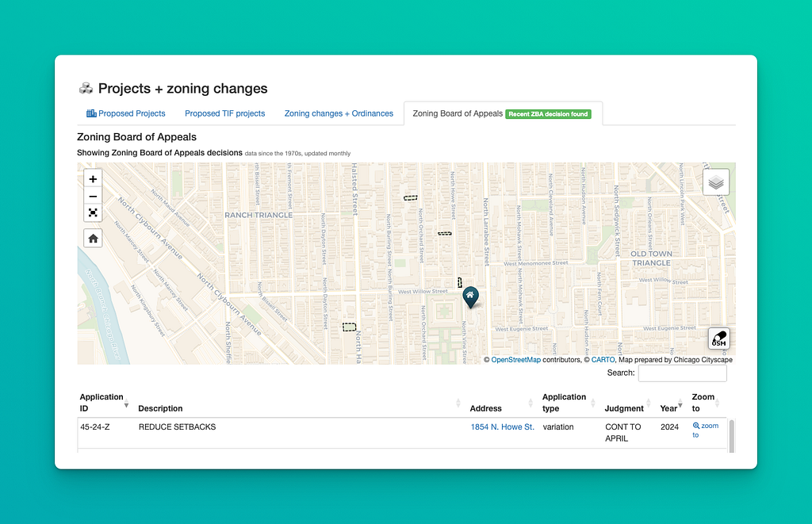This screenshot has height=524, width=812.
Task: Toggle fullscreen map view icon
Action: [x=94, y=212]
